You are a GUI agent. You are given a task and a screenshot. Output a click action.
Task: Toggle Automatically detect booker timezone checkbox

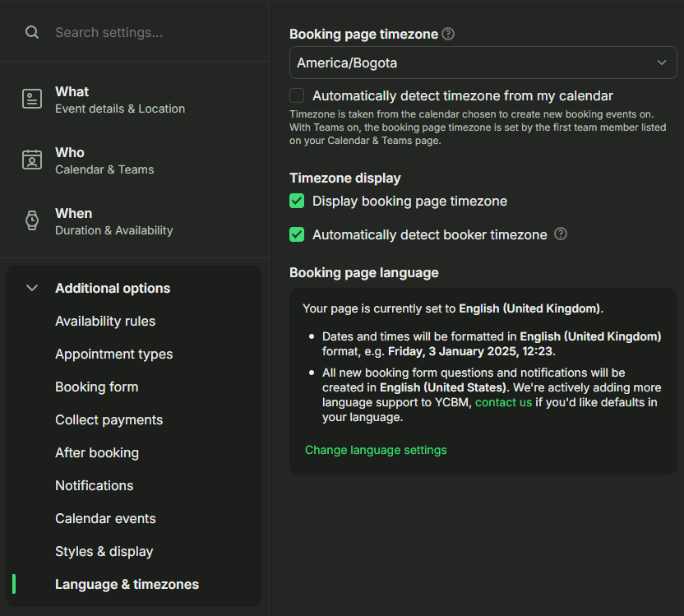[297, 234]
